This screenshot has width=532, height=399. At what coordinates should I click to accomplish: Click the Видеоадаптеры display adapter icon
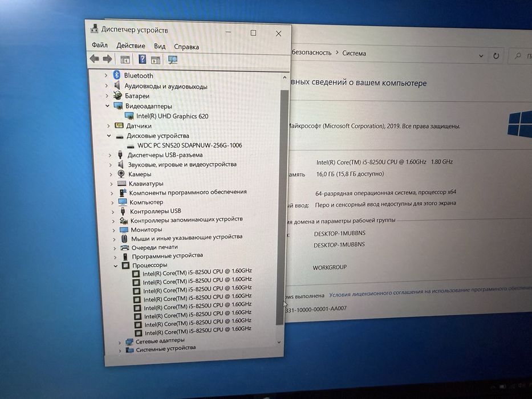point(118,106)
